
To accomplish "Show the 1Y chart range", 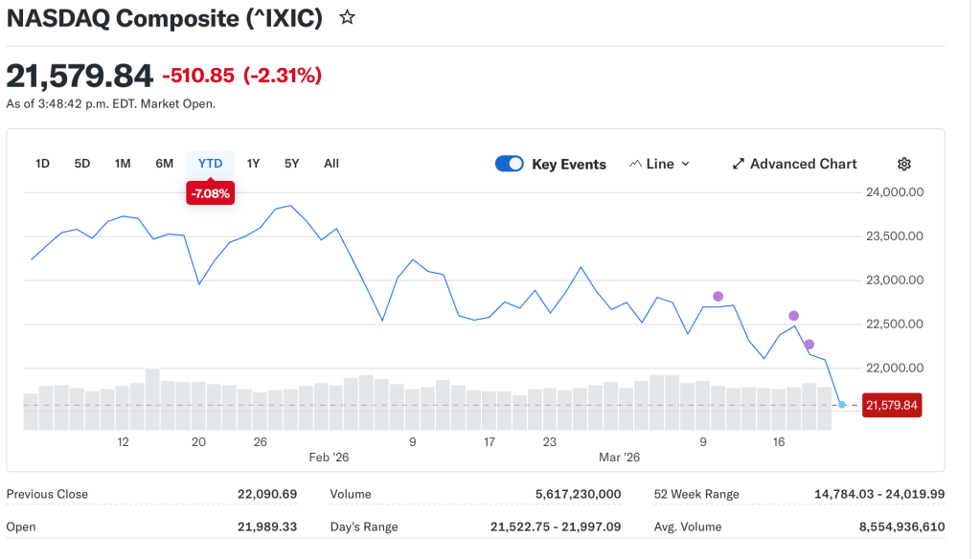I will tap(253, 164).
